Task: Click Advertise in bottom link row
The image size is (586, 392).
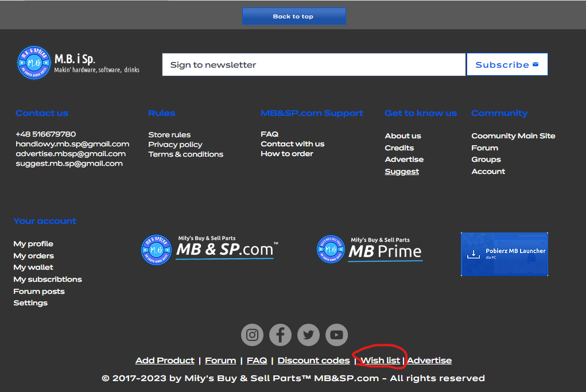Action: (x=429, y=360)
